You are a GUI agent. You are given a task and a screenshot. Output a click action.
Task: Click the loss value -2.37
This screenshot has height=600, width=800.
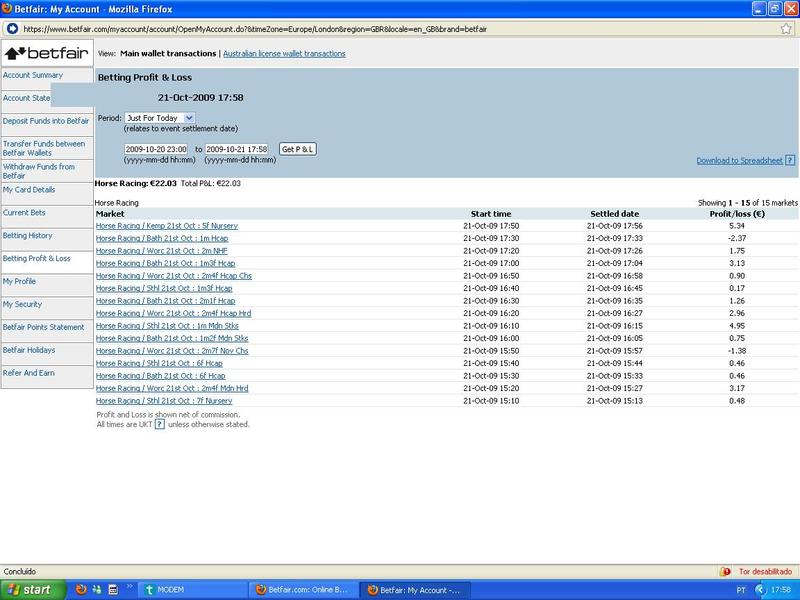(x=737, y=238)
